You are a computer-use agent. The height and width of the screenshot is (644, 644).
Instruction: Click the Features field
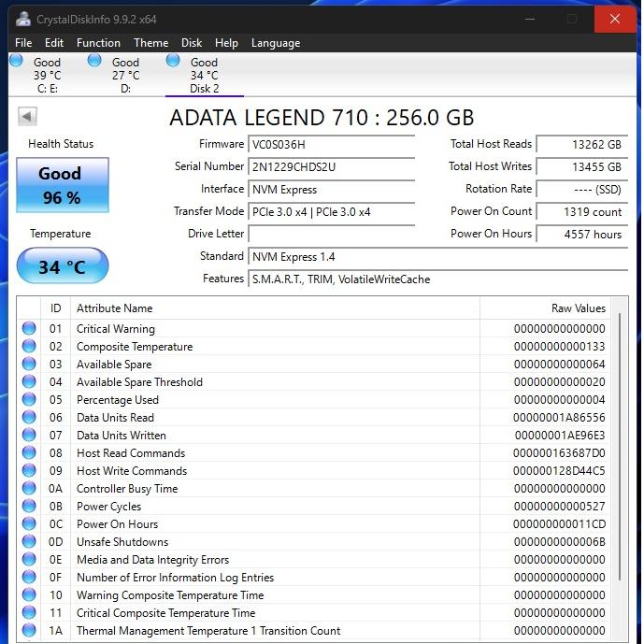pyautogui.click(x=437, y=279)
